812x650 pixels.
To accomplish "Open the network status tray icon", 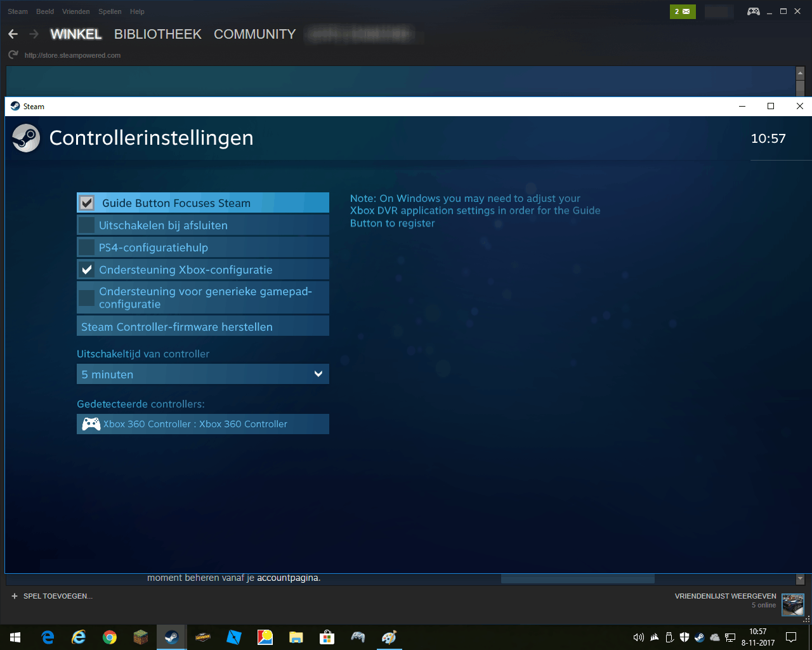I will click(730, 637).
